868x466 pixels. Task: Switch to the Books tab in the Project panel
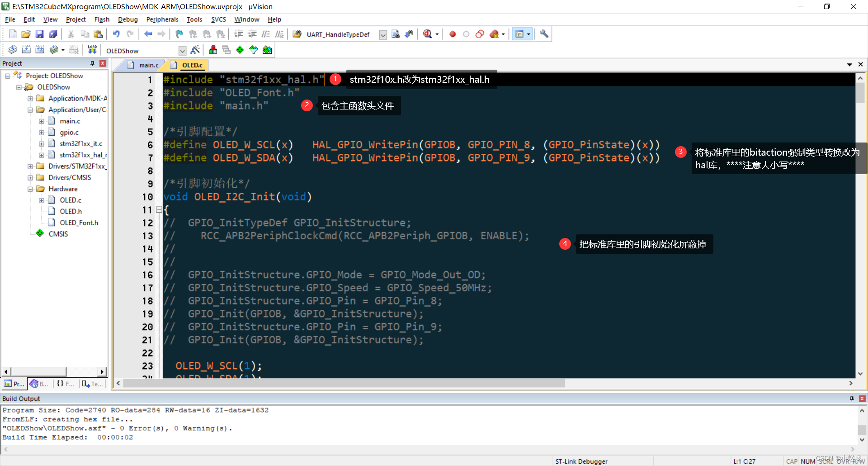pyautogui.click(x=39, y=384)
